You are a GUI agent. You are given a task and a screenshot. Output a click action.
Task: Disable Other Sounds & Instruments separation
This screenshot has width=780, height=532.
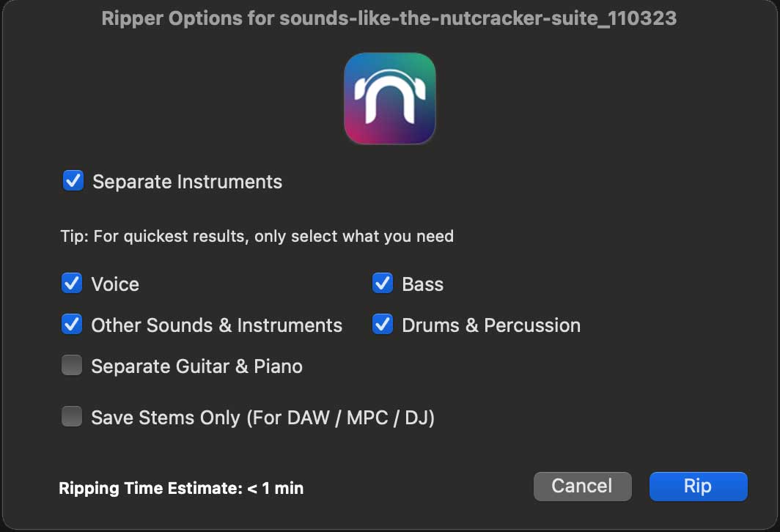[x=73, y=324]
